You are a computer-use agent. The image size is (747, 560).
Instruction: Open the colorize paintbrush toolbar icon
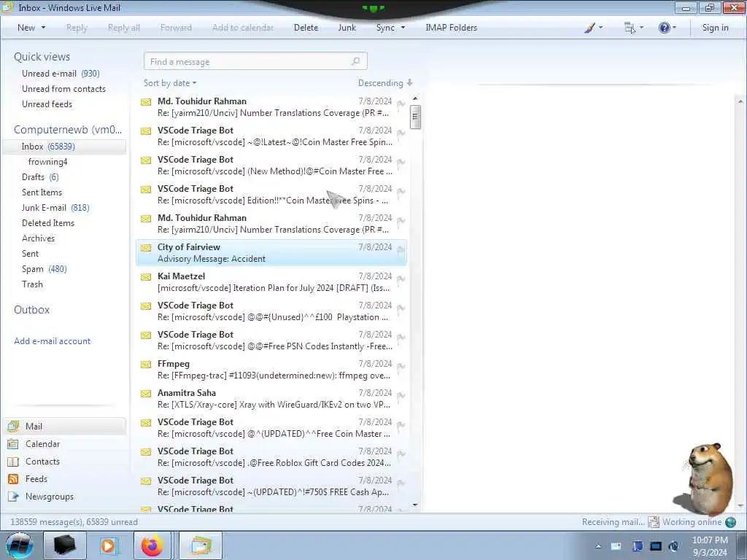click(589, 28)
